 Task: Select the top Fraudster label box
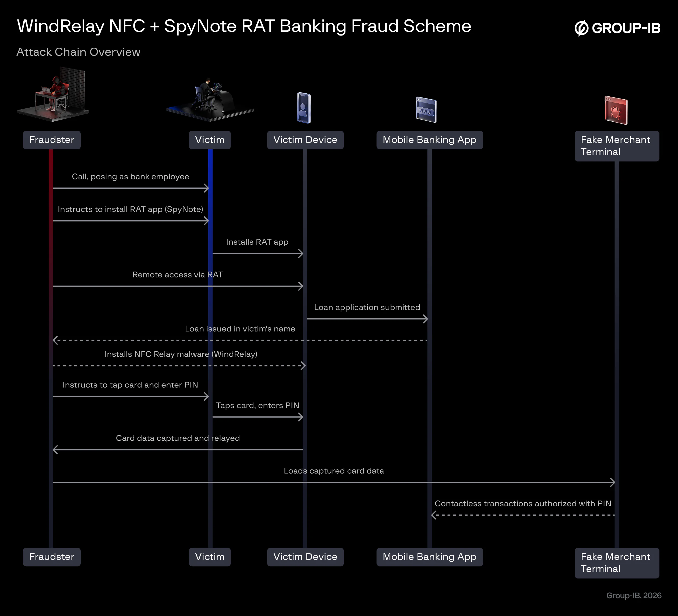[52, 140]
